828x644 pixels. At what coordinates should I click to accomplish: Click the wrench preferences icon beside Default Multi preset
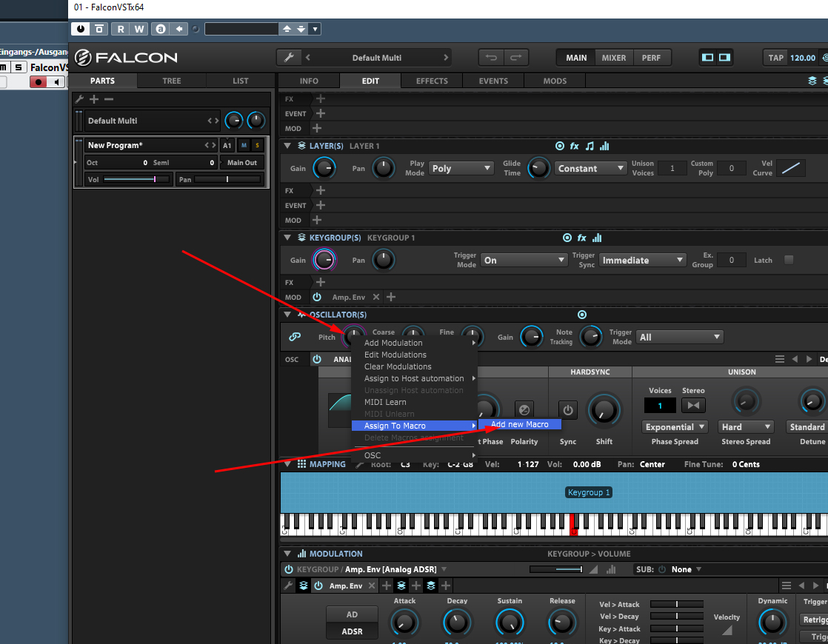(x=289, y=58)
